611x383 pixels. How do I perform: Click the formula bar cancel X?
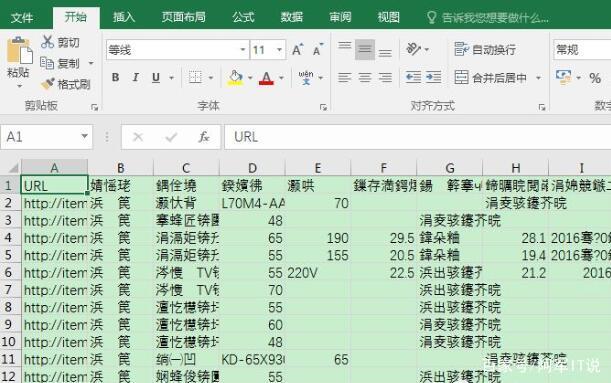(138, 137)
